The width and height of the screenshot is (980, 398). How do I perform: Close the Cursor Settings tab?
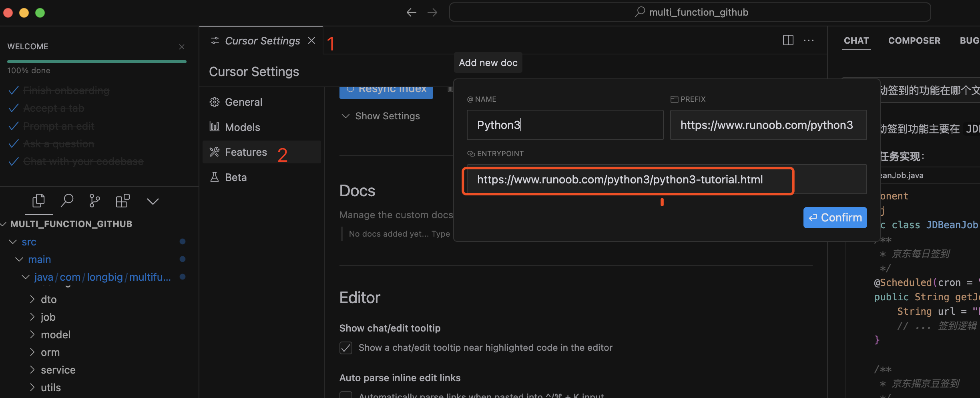point(311,41)
